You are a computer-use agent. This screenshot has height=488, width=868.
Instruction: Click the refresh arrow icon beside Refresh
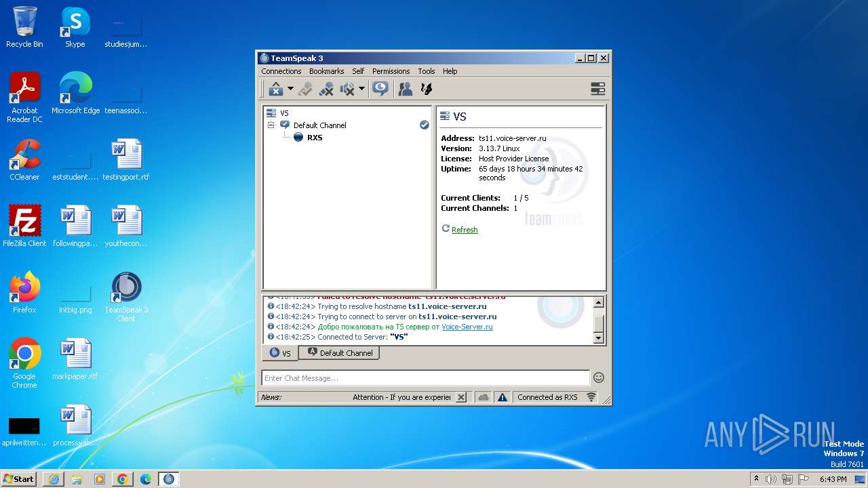point(446,229)
